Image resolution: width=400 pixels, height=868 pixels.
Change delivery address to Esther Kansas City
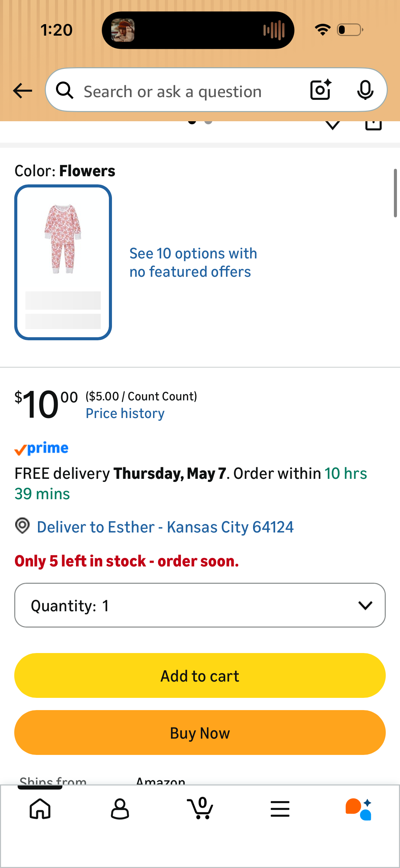point(165,527)
